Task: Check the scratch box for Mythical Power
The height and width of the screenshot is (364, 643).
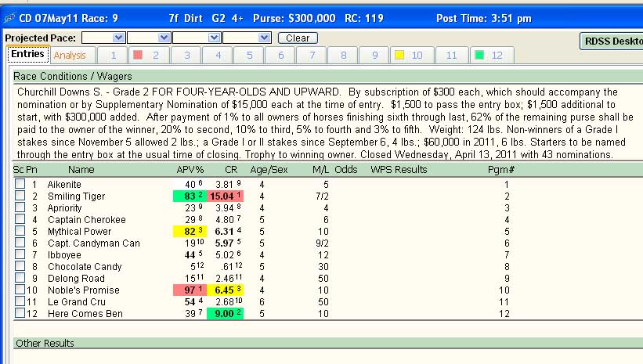Action: pos(20,231)
